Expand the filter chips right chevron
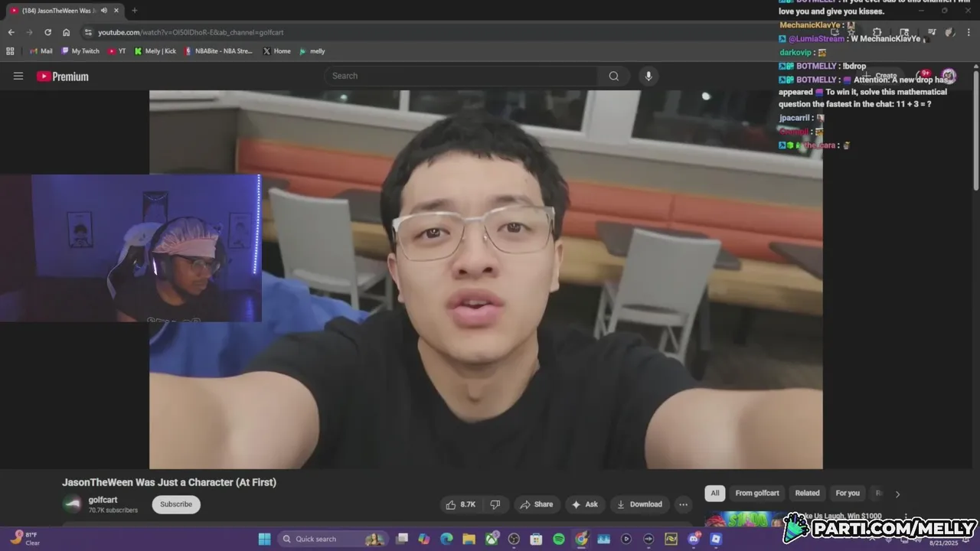Screen dimensions: 980x551 (x=897, y=494)
